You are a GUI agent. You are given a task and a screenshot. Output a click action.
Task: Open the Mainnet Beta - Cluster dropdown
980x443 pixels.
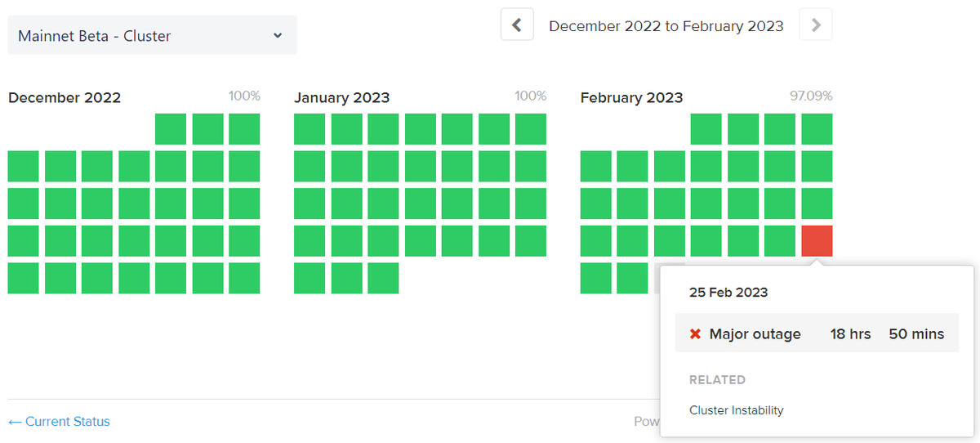point(152,36)
